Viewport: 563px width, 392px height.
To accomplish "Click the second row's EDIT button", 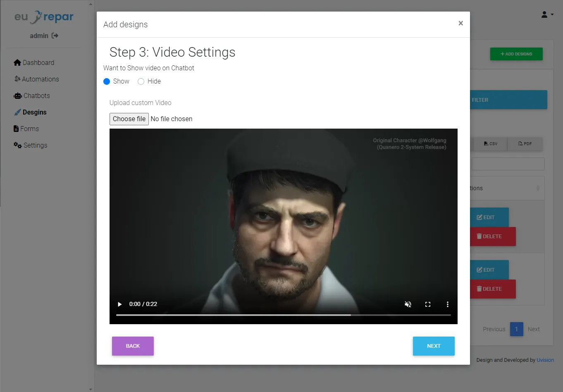I will click(489, 270).
